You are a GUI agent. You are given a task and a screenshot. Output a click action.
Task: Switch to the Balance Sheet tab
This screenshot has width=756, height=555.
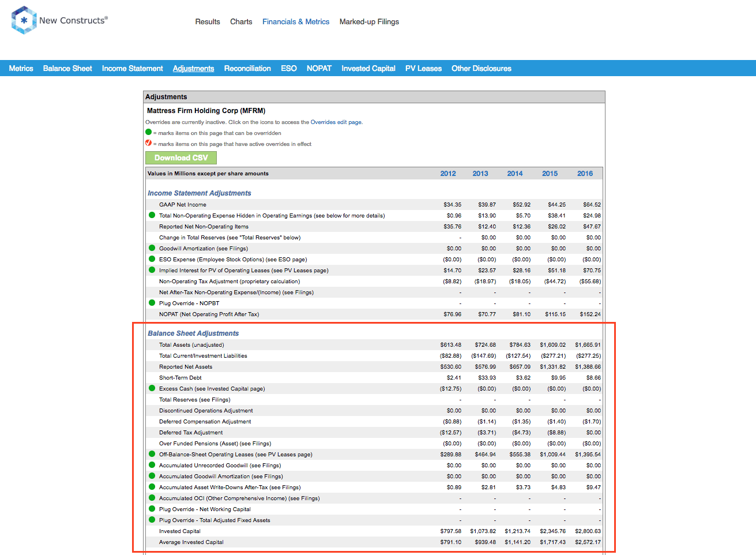(67, 68)
